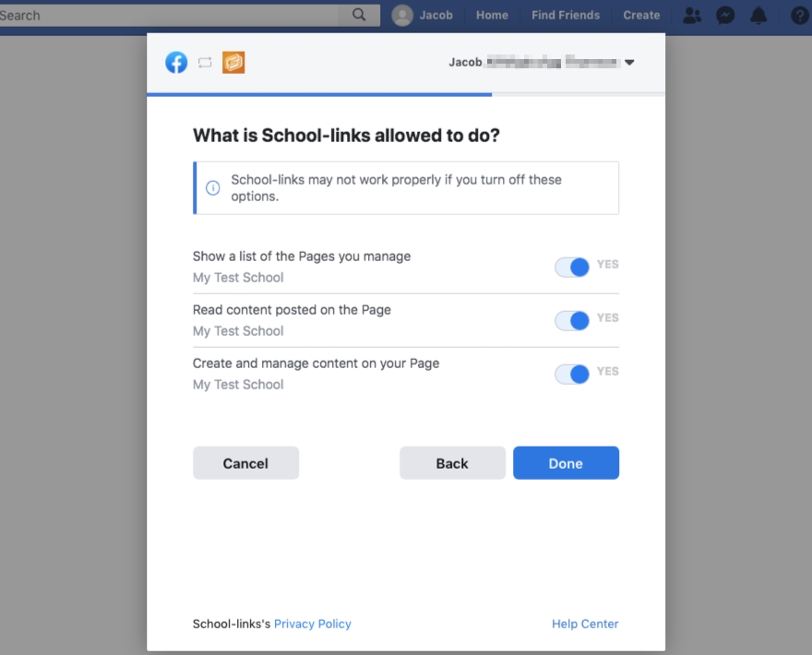Open the Privacy Policy link
The width and height of the screenshot is (812, 655).
point(312,624)
